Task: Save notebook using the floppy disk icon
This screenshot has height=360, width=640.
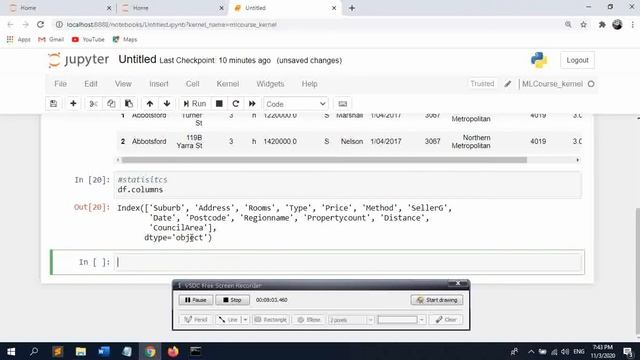Action: click(53, 104)
